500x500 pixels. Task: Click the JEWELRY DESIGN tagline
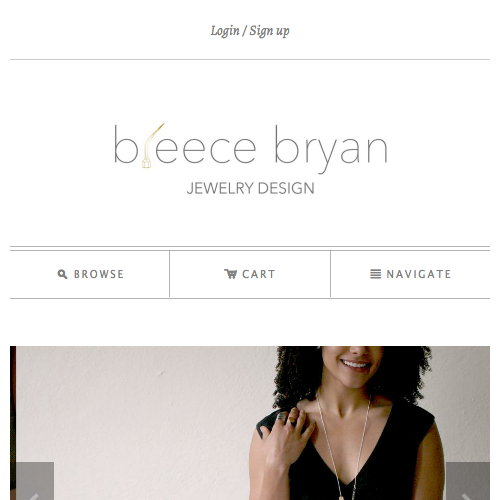(x=250, y=188)
